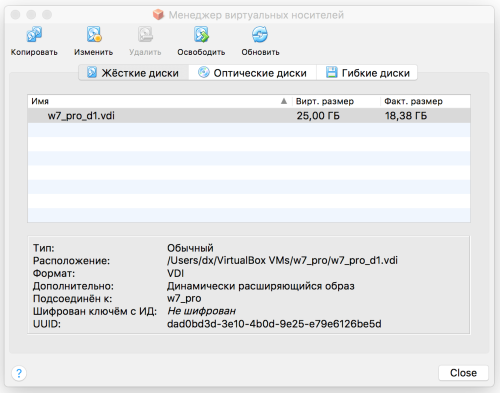Click the Обновить (Refresh) icon
This screenshot has height=393, width=500.
tap(260, 34)
